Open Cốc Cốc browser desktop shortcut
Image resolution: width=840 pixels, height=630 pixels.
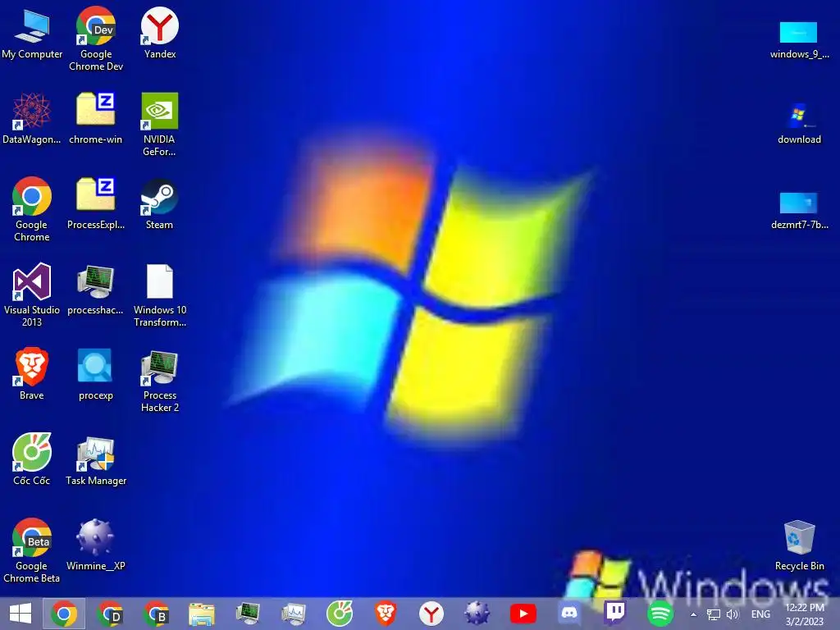[x=32, y=459]
